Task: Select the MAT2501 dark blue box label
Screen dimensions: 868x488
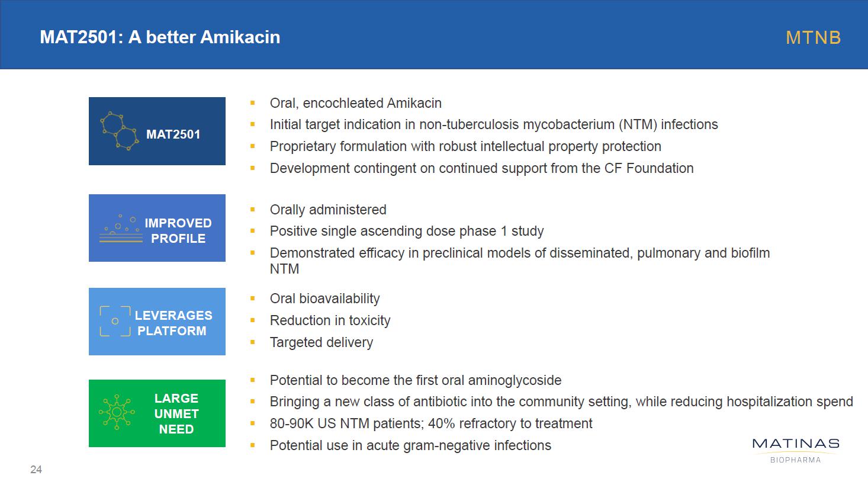Action: coord(173,134)
